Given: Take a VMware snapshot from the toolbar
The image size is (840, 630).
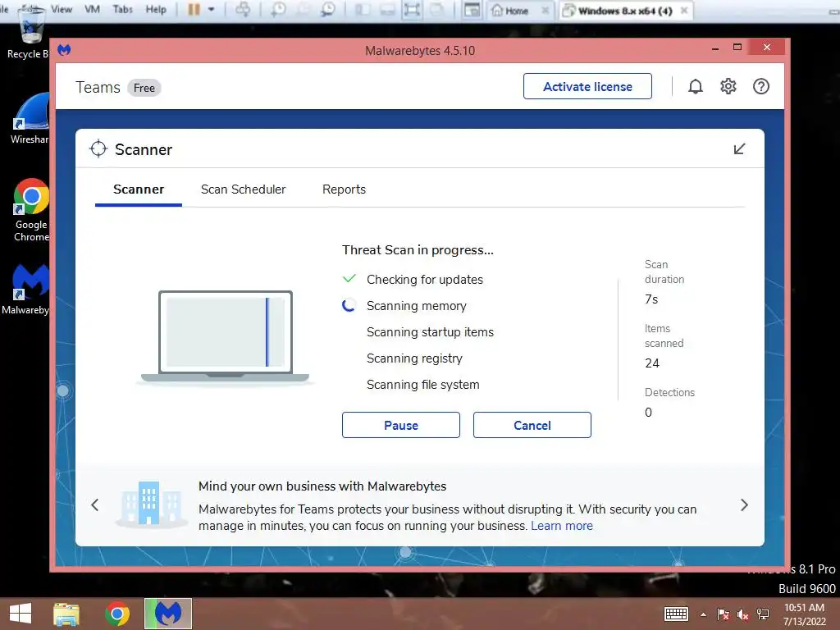Looking at the screenshot, I should click(x=278, y=9).
